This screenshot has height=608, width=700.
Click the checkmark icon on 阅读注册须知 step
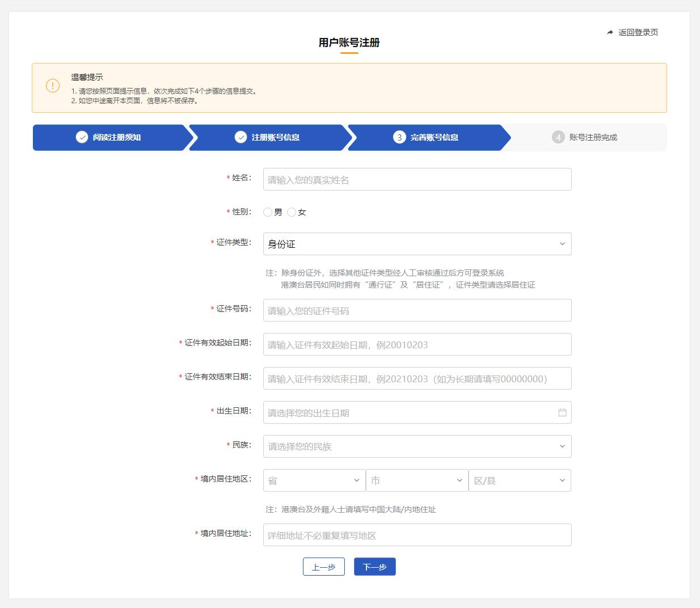(82, 137)
